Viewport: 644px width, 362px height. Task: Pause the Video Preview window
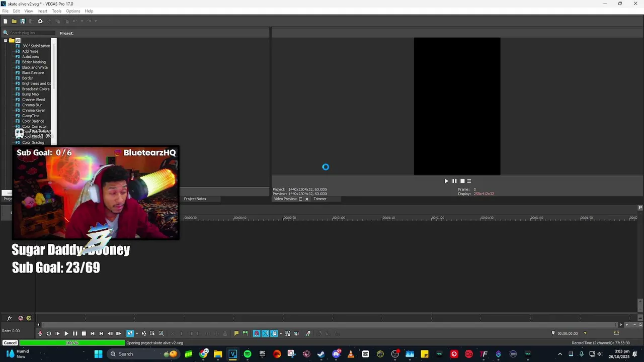[454, 181]
